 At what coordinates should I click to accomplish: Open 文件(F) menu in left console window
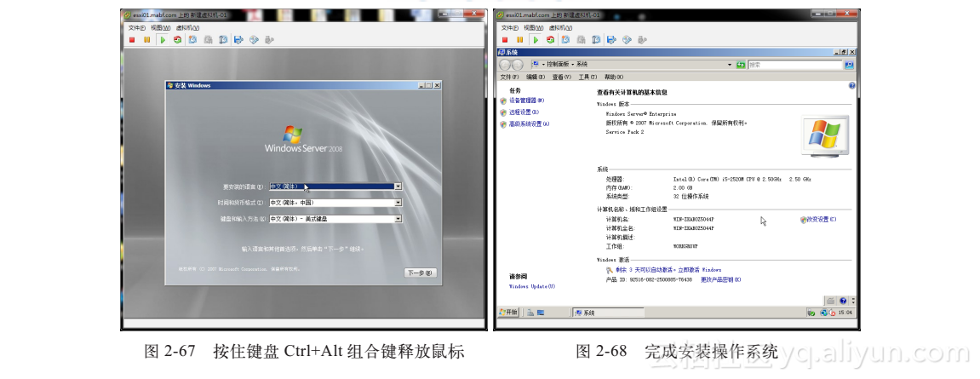tap(137, 27)
